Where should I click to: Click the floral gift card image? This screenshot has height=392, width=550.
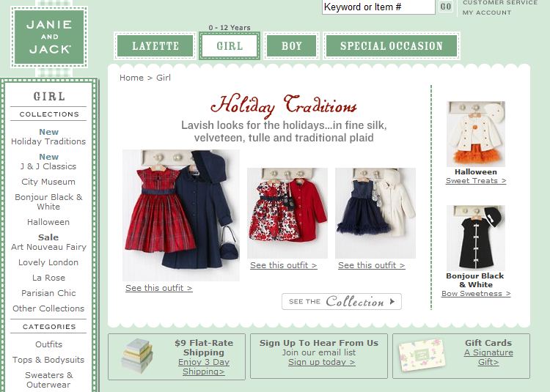pos(422,355)
